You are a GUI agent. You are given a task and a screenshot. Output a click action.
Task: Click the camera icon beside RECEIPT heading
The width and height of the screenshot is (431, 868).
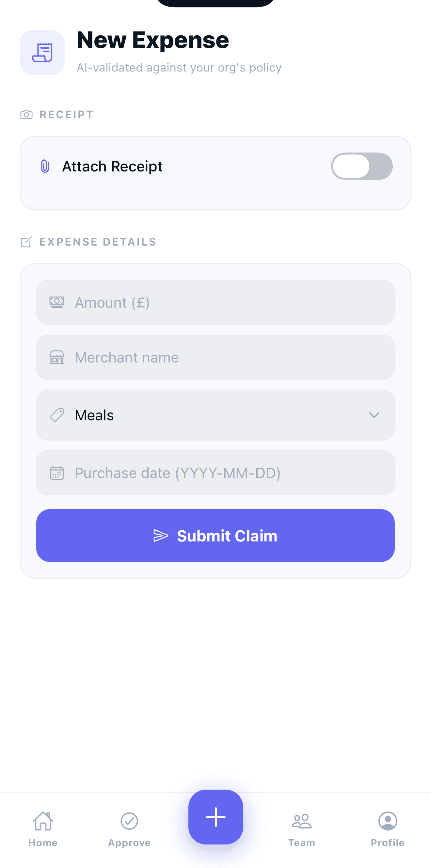pyautogui.click(x=26, y=114)
